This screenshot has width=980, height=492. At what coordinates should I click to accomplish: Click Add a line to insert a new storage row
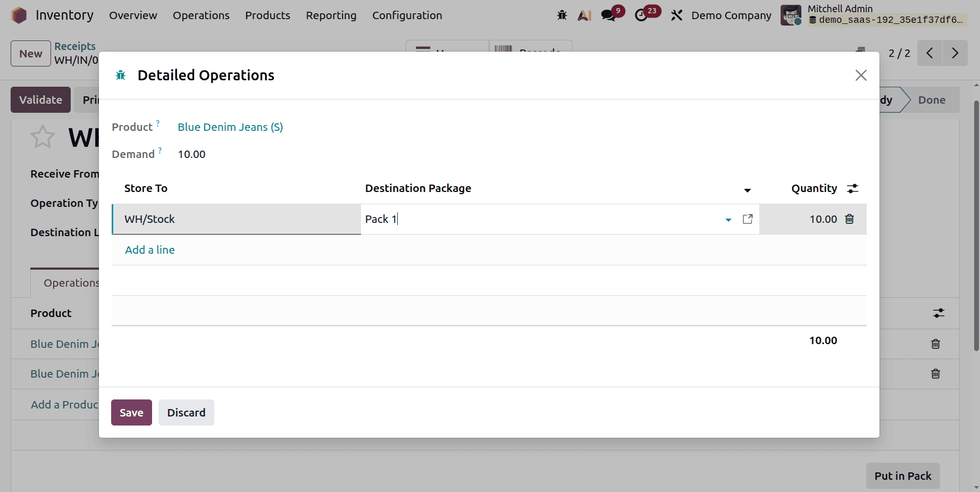(149, 249)
